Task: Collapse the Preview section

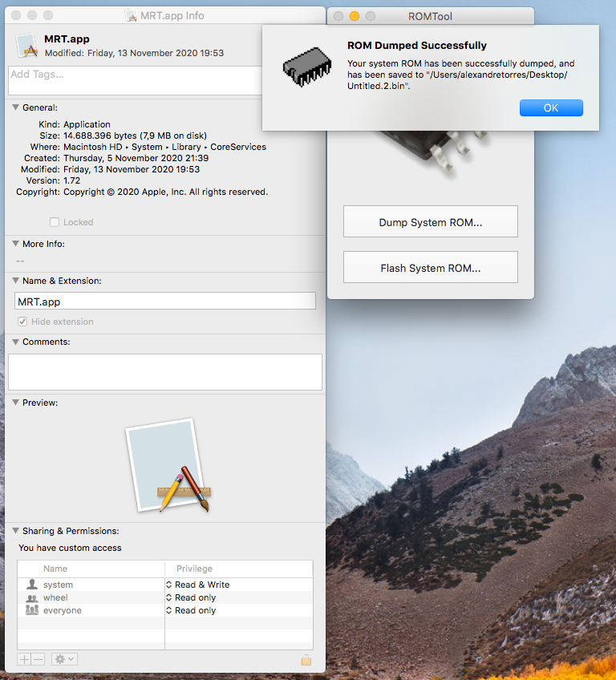Action: [15, 402]
